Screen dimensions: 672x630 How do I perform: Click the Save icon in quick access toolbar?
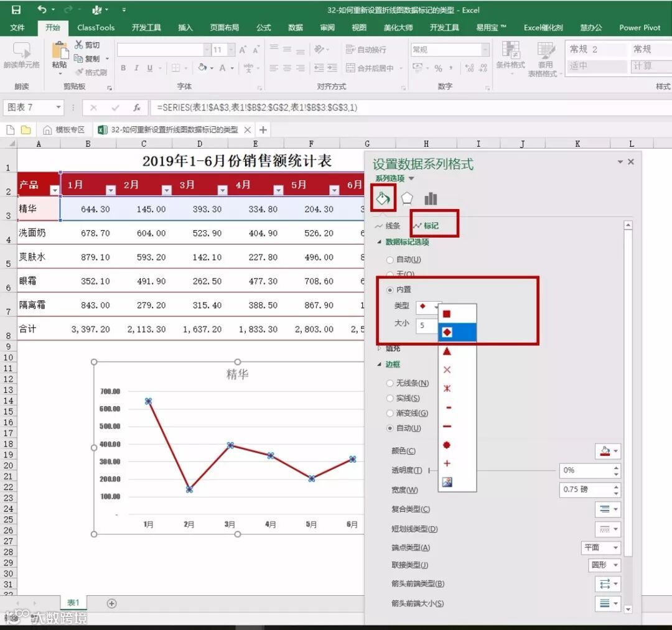tap(16, 9)
